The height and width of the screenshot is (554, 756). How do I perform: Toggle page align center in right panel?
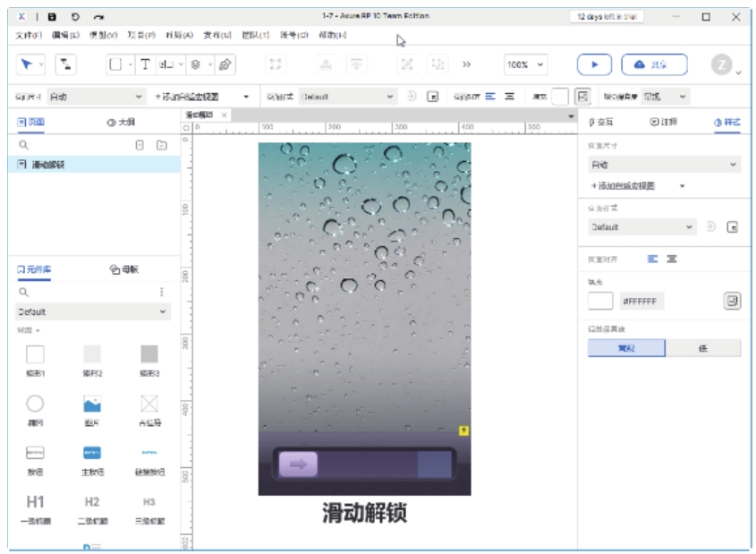(672, 259)
